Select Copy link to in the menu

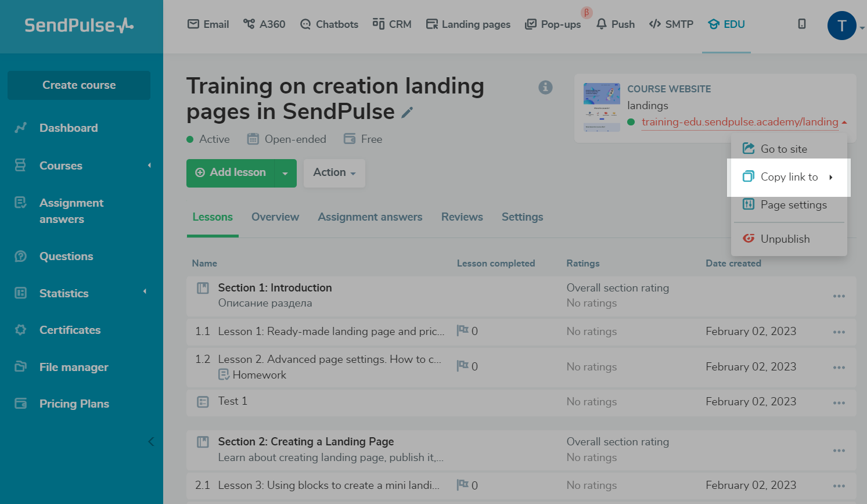[x=789, y=177]
